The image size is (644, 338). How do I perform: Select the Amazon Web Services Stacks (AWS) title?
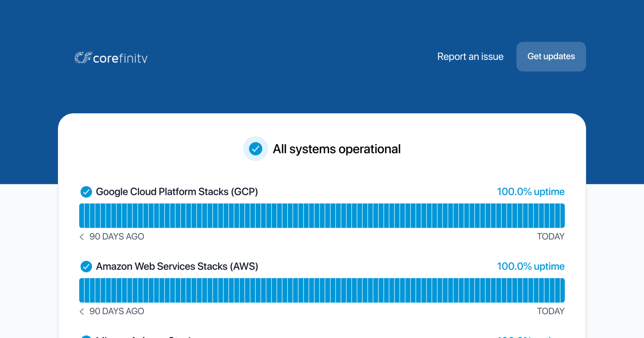tap(177, 266)
